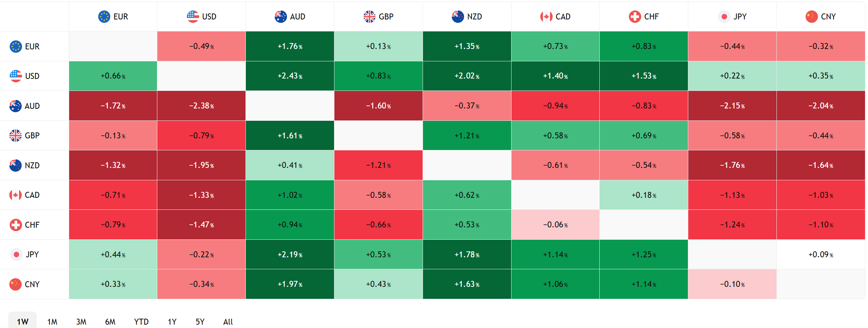
Task: Click the EUR flag icon in column header
Action: pos(104,16)
